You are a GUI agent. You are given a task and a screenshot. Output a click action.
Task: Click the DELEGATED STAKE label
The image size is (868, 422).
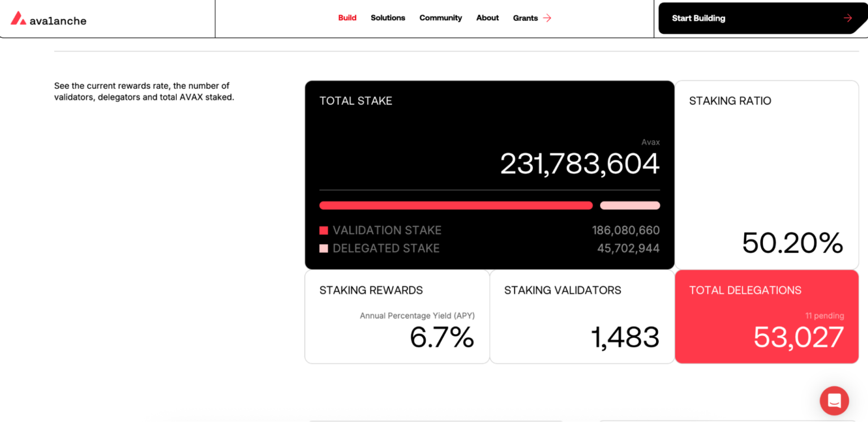tap(386, 248)
